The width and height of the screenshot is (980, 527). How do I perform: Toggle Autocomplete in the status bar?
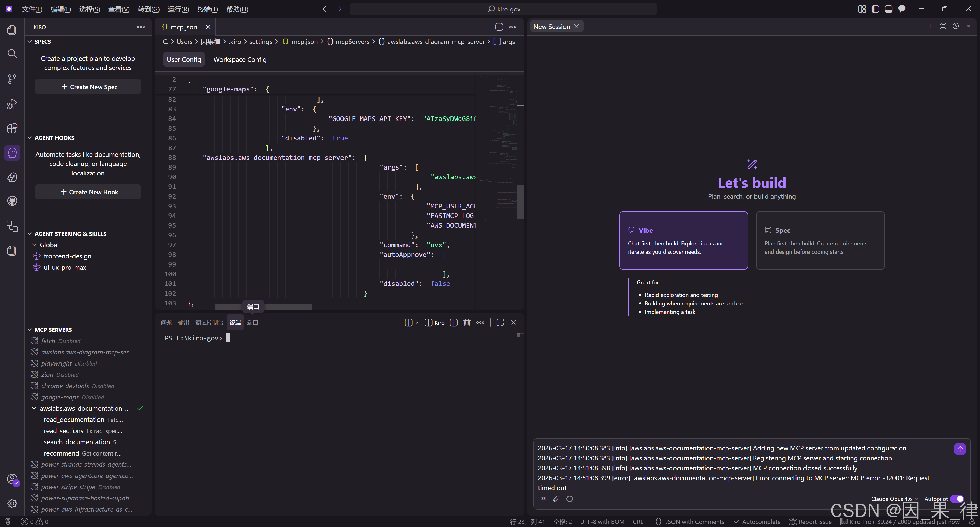point(757,522)
